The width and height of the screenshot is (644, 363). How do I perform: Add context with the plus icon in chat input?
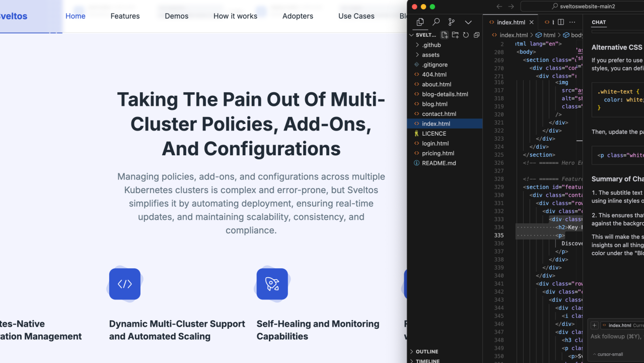point(594,325)
